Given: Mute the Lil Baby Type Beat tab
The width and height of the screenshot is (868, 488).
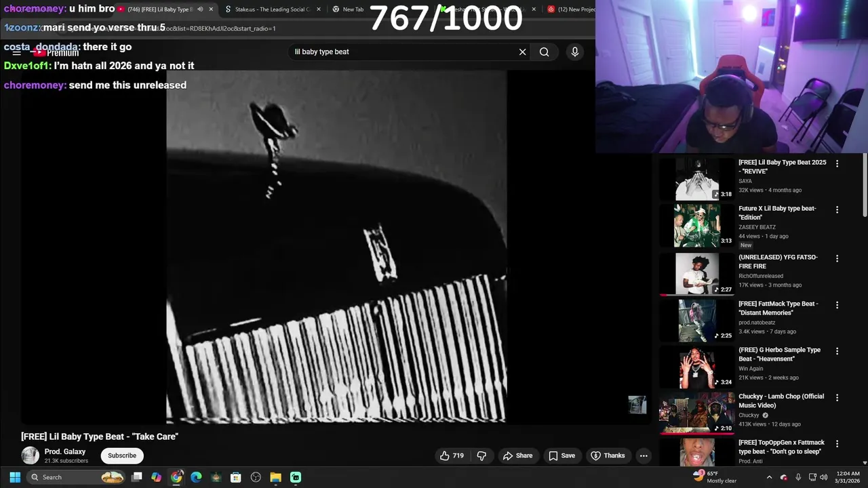Looking at the screenshot, I should click(x=200, y=9).
